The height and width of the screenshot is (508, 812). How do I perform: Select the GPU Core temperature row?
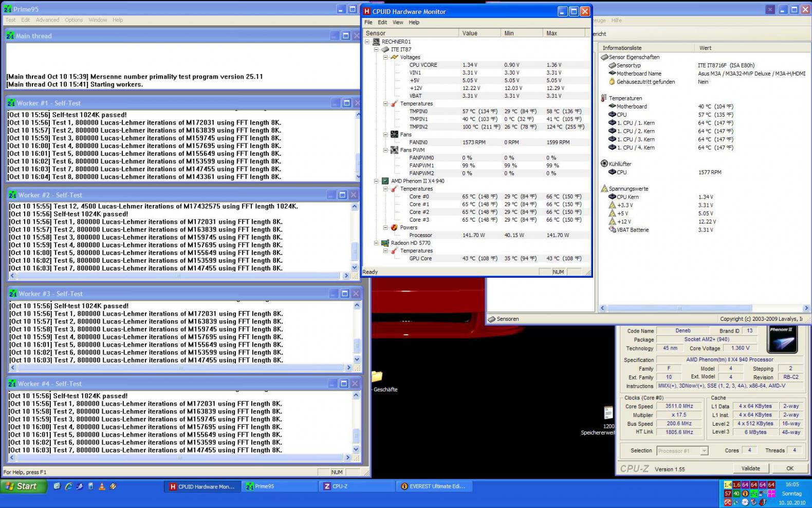click(x=477, y=258)
